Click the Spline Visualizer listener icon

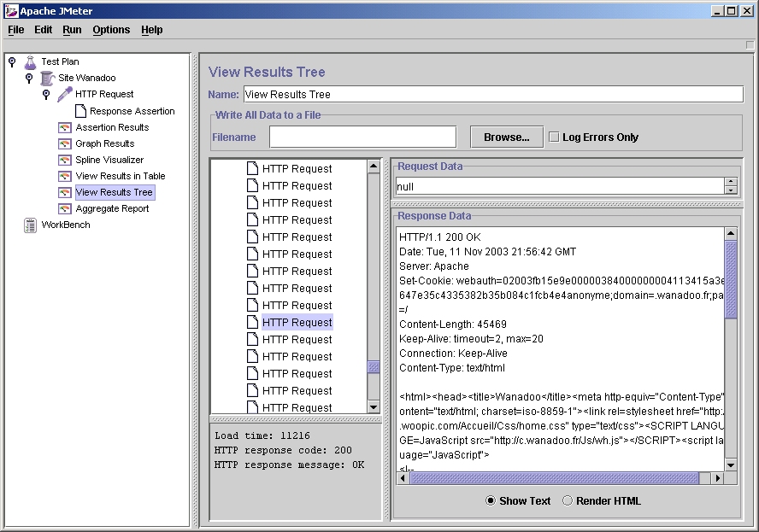64,160
